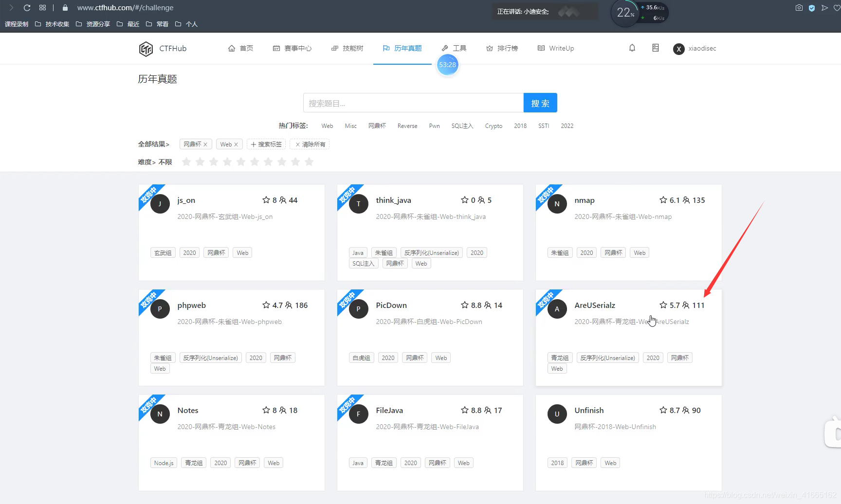Viewport: 841px width, 504px height.
Task: Click the 白虎组 tag on PicDown card
Action: [362, 358]
